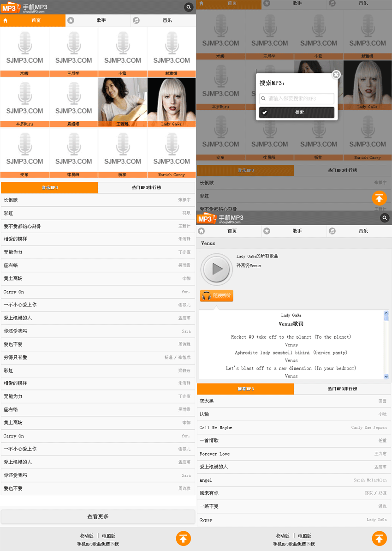Image resolution: width=392 pixels, height=551 pixels.
Task: Switch to the 推荐MP3 tab
Action: pos(245,389)
